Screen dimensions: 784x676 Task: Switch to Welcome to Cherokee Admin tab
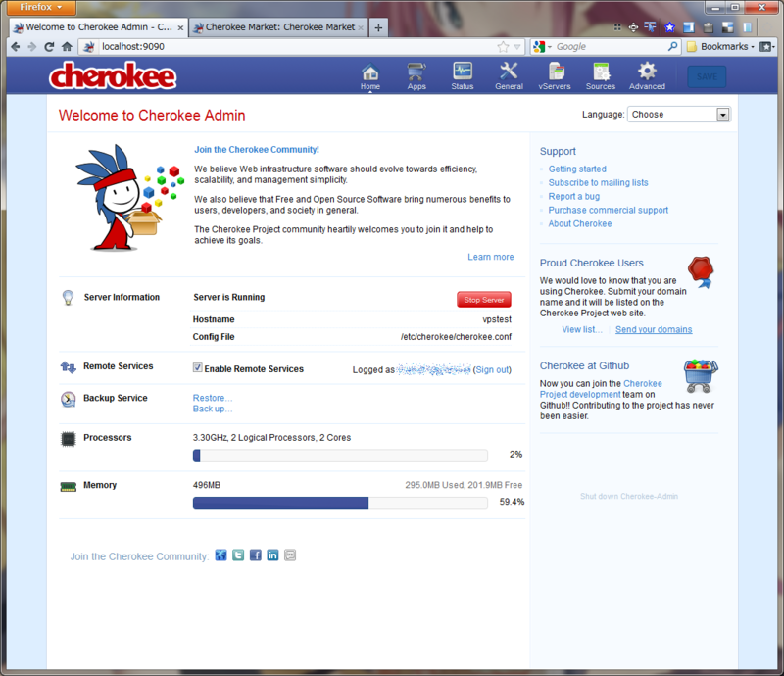point(99,27)
